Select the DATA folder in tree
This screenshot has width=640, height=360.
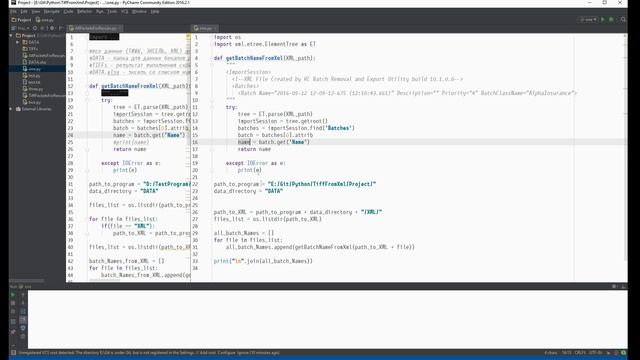point(31,42)
